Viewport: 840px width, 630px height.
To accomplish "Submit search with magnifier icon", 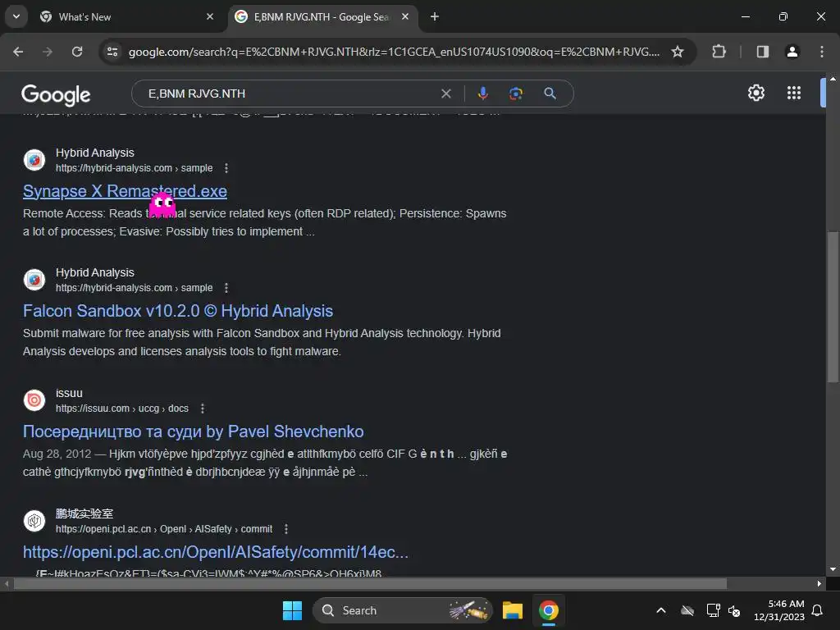I will coord(550,94).
